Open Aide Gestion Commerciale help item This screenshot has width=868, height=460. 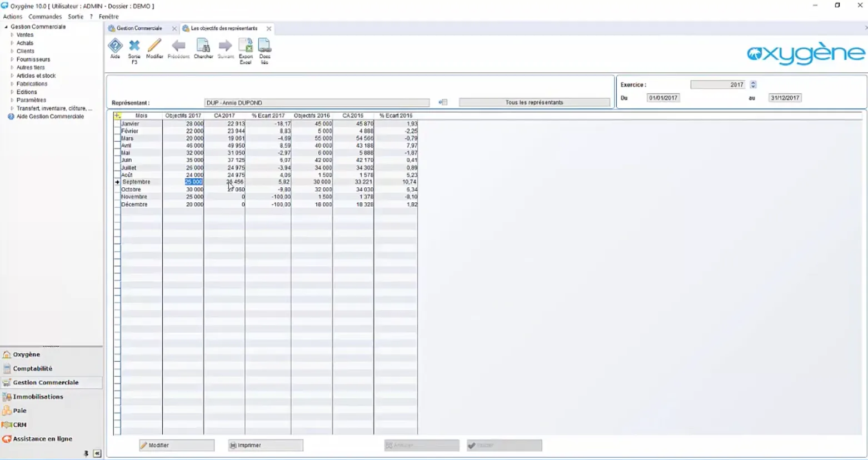(50, 117)
